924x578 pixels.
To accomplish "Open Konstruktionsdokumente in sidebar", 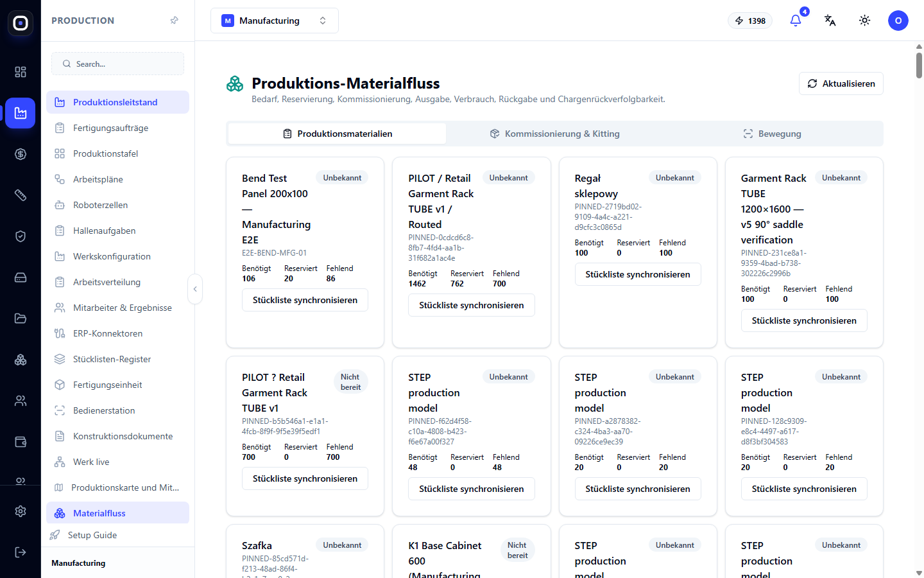I will (x=117, y=436).
